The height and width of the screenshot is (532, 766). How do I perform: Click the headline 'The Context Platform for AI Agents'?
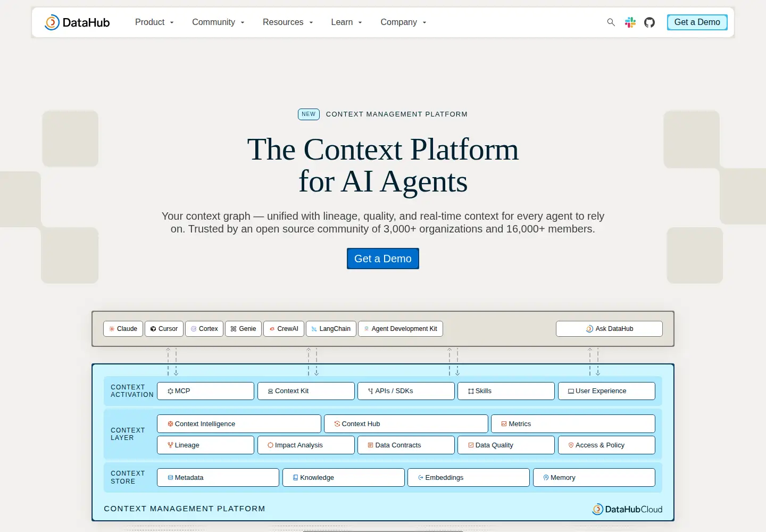click(x=383, y=165)
